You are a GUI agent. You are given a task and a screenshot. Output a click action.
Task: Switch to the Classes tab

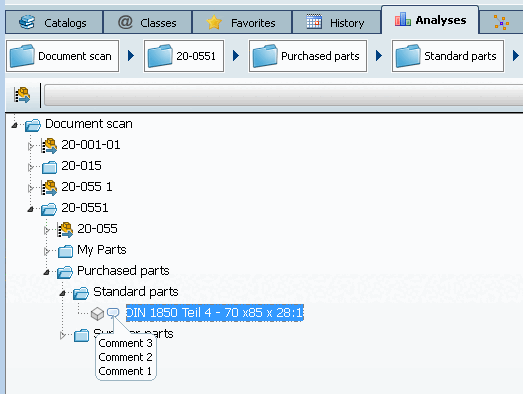coord(147,22)
